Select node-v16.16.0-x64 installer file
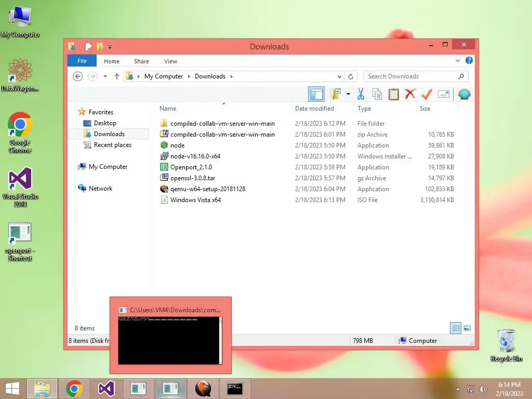Image resolution: width=532 pixels, height=399 pixels. point(307,156)
